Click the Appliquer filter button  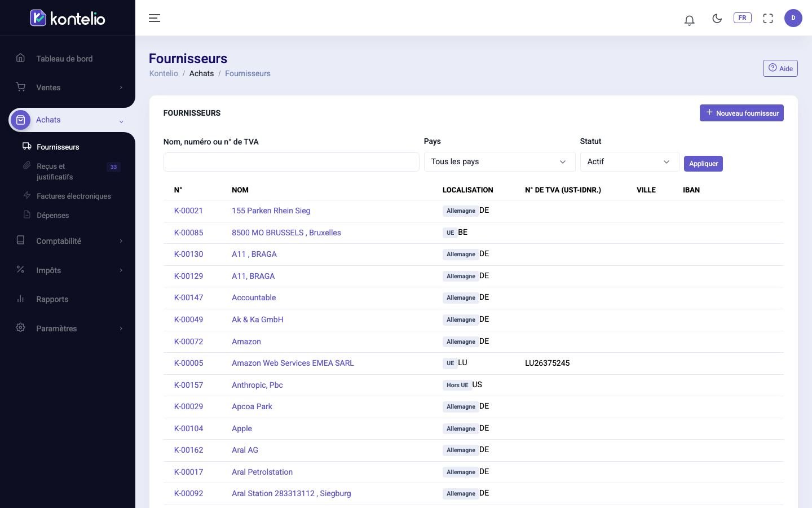(703, 164)
